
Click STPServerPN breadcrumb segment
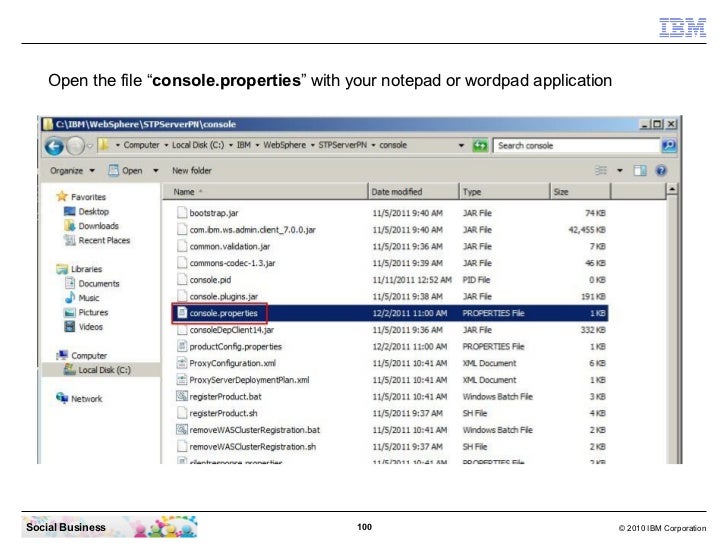coord(342,145)
